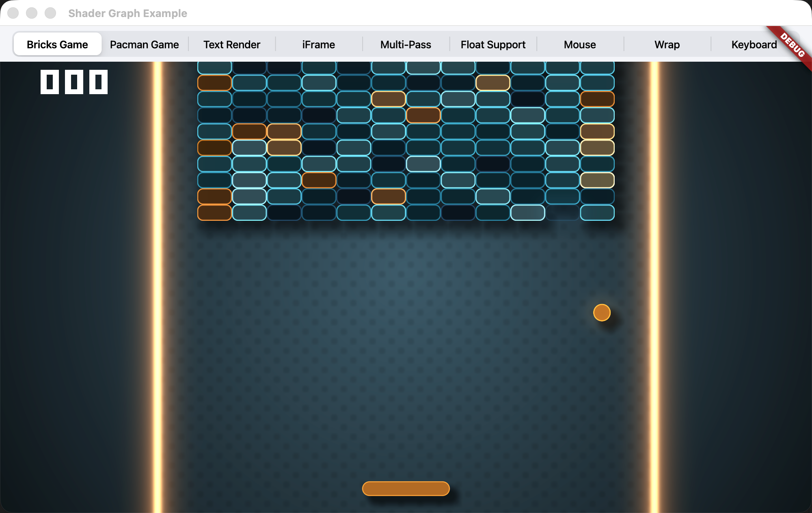Click the orange paddle at the bottom
The image size is (812, 513).
[x=406, y=489]
